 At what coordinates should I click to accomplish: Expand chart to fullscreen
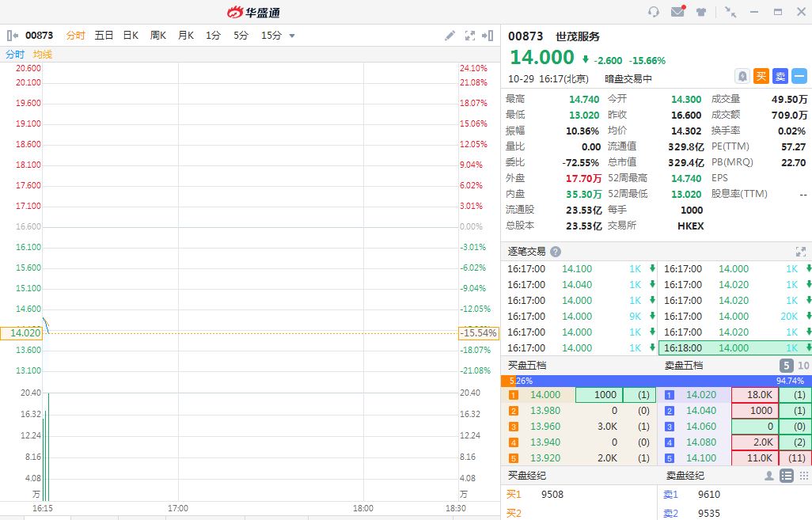(x=469, y=36)
